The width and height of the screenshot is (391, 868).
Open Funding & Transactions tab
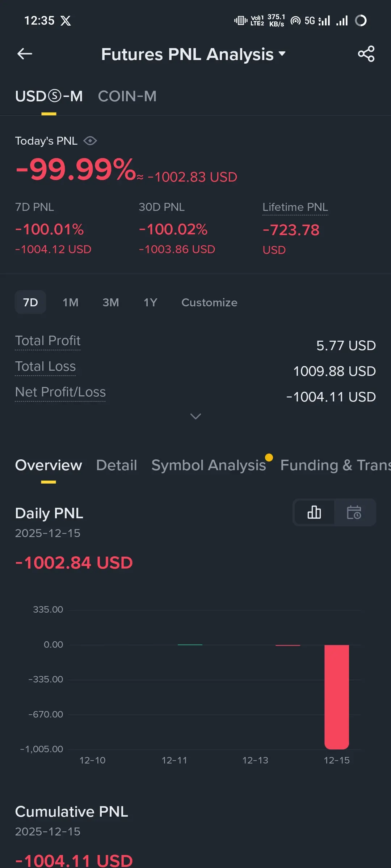coord(335,465)
